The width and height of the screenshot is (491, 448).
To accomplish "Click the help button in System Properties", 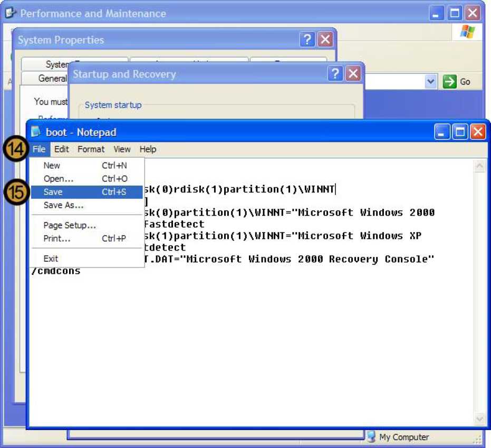I will coord(307,40).
